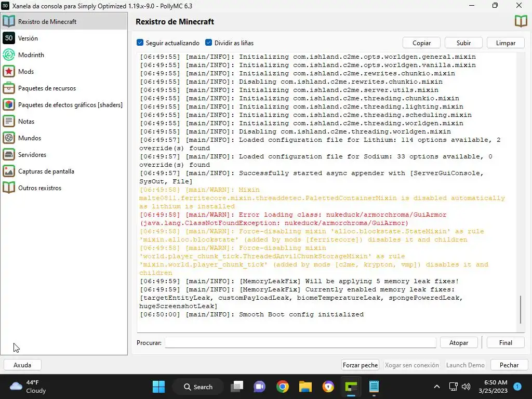Open the Modrinth page label

click(31, 55)
